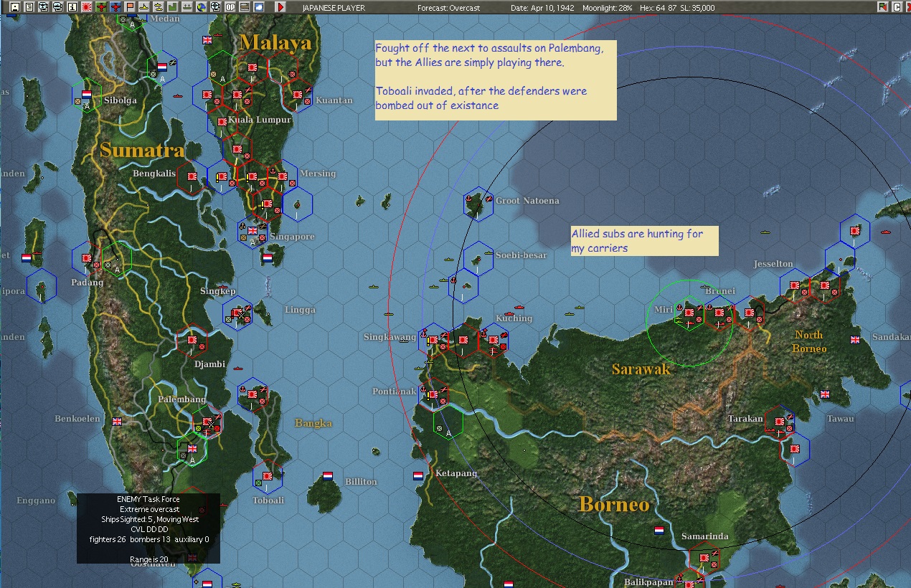Click the striped list icon beside OP
The image size is (911, 588).
tap(245, 7)
